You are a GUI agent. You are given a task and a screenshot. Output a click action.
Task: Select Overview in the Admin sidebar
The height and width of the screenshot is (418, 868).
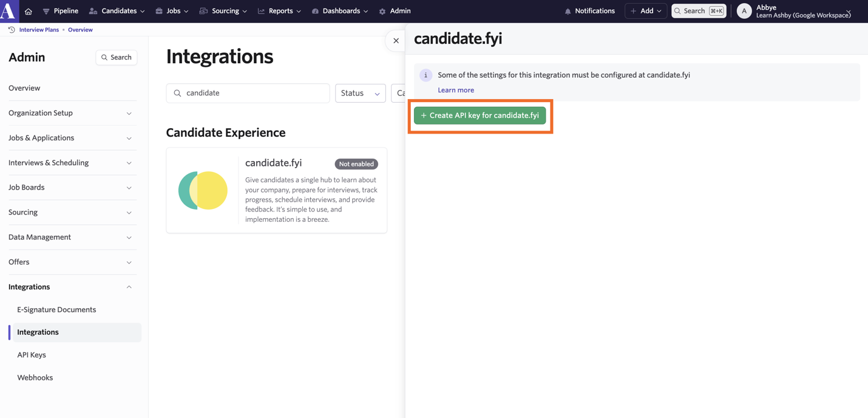[x=24, y=88]
